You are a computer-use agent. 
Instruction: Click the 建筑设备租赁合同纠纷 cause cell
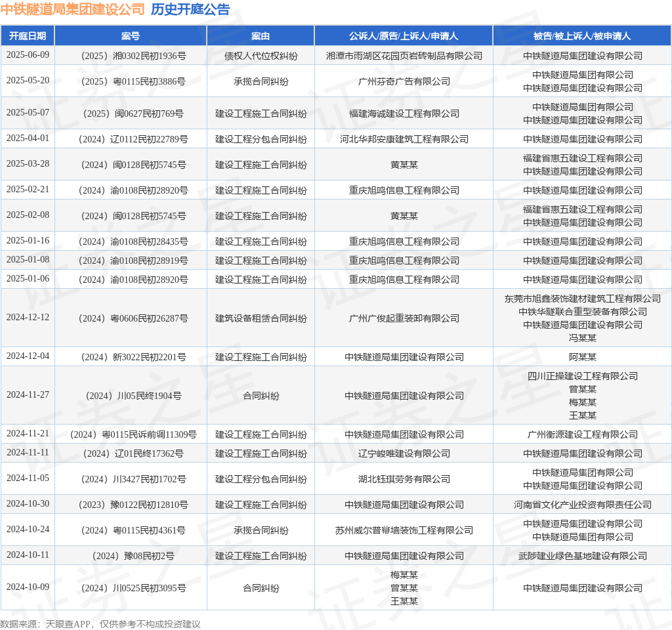point(261,318)
